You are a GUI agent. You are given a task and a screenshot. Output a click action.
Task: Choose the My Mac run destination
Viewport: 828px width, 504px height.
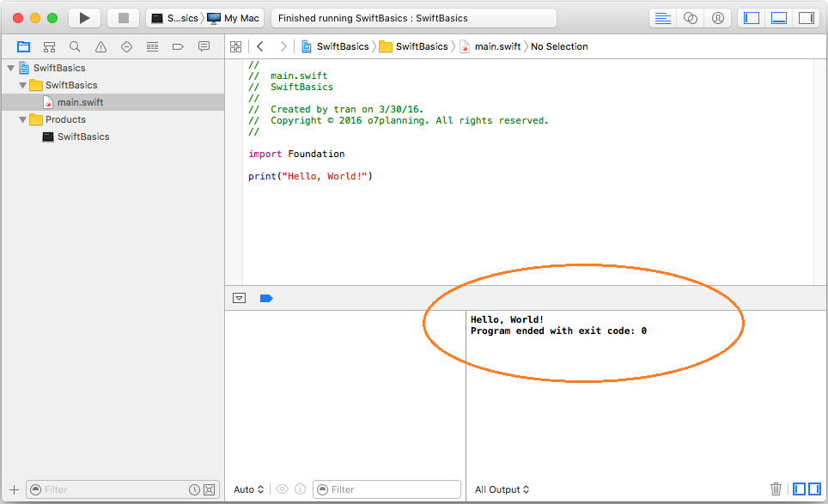click(x=234, y=18)
